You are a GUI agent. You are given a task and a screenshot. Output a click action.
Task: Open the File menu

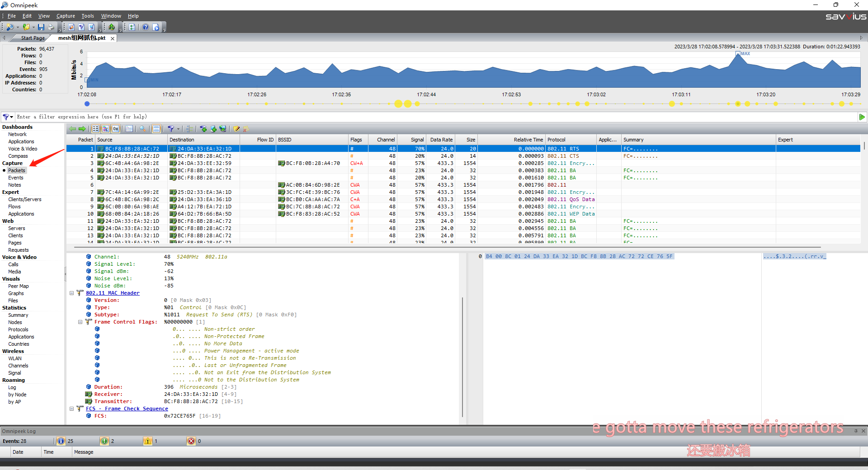(x=12, y=16)
